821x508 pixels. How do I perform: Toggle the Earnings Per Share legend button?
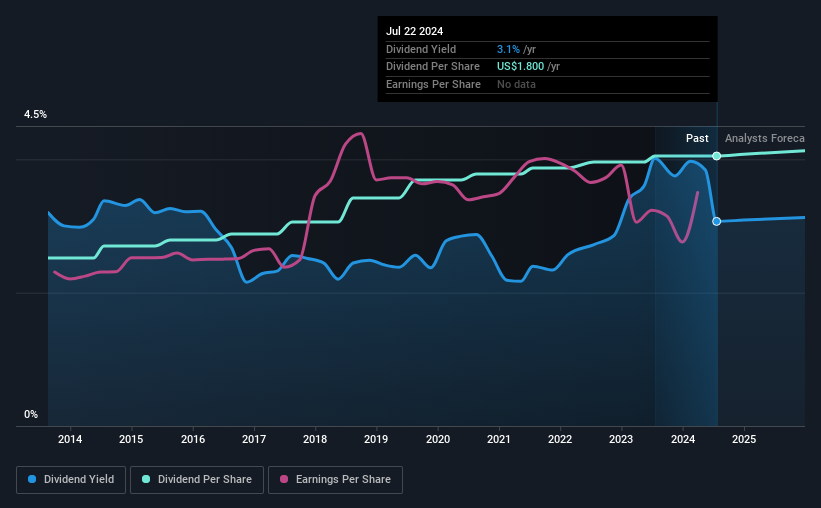335,480
